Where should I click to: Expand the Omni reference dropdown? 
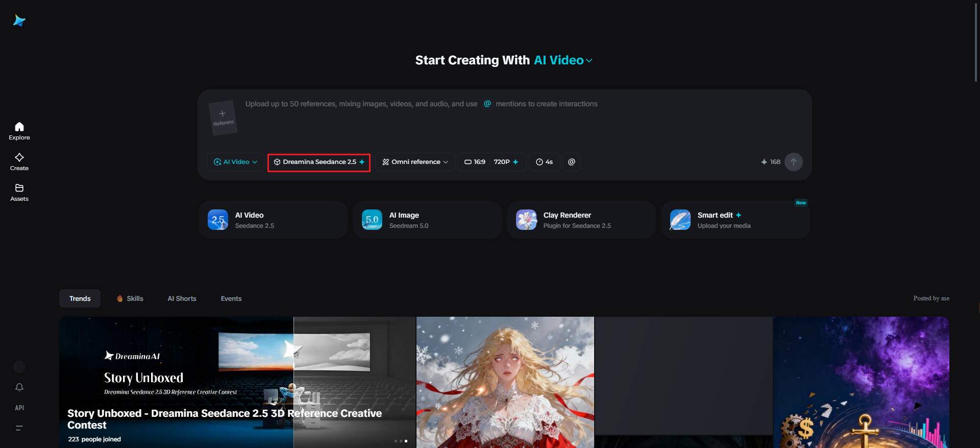pos(415,162)
